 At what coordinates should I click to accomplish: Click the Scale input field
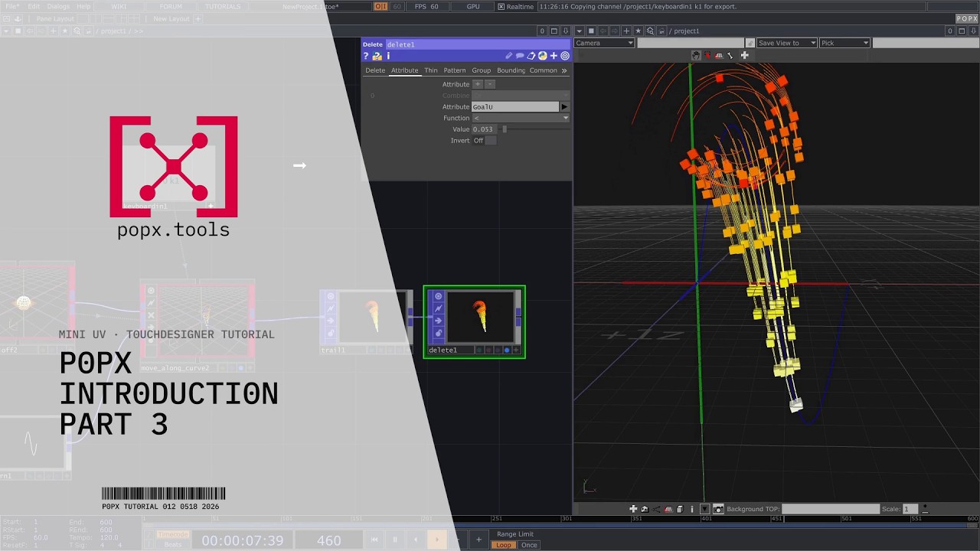click(910, 509)
